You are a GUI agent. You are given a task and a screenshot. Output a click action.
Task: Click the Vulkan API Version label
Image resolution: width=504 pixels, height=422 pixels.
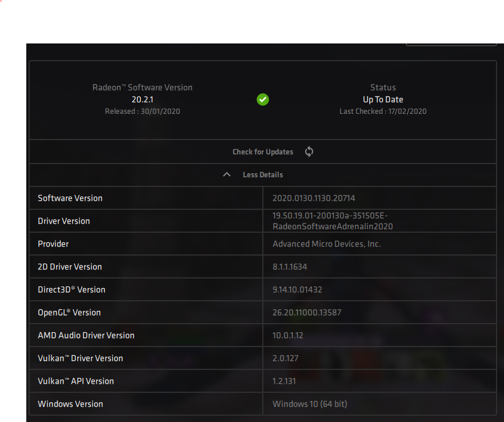point(75,381)
